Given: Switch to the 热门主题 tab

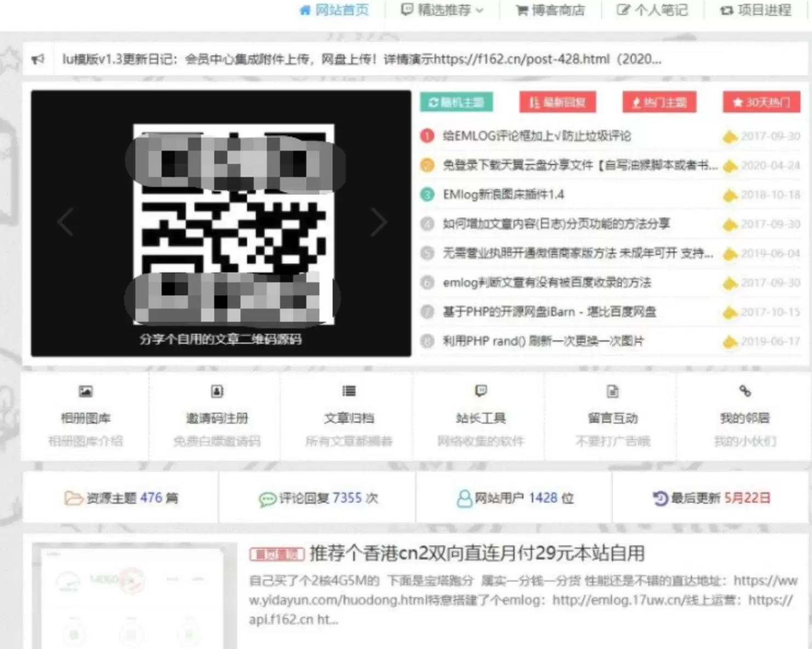Looking at the screenshot, I should (659, 103).
